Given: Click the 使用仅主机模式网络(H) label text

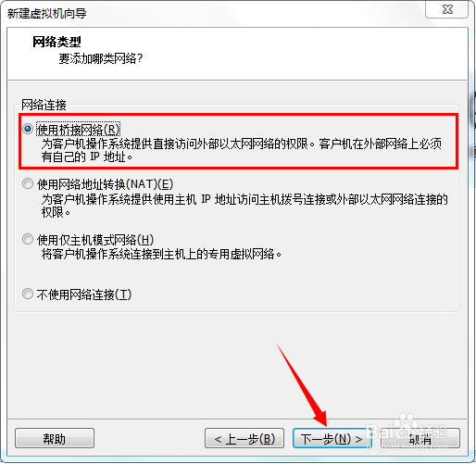Looking at the screenshot, I should pyautogui.click(x=95, y=240).
